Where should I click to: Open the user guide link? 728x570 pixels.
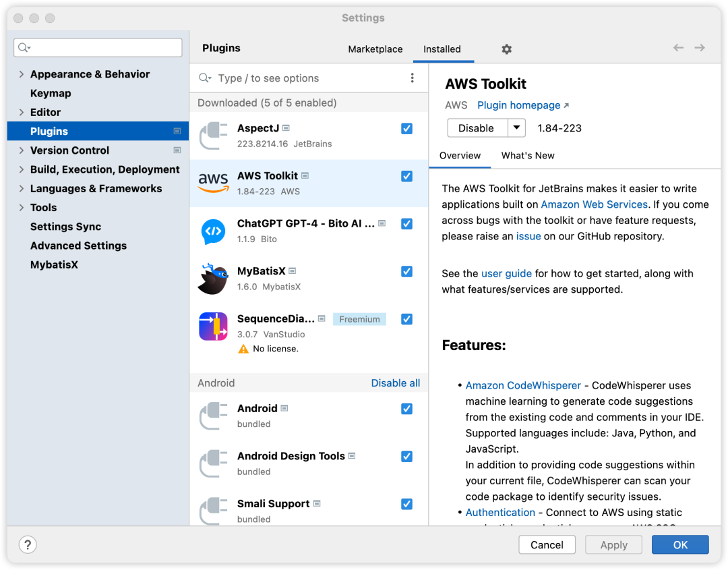tap(506, 273)
